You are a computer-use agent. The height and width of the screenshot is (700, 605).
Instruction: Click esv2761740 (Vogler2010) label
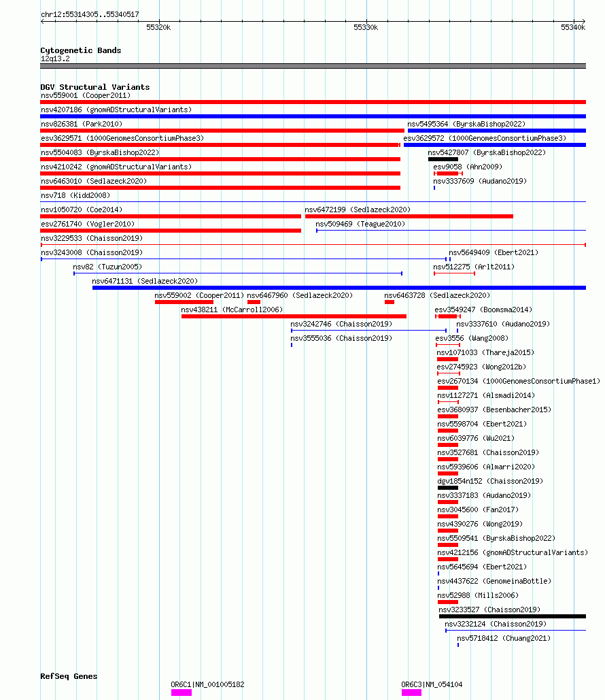88,224
